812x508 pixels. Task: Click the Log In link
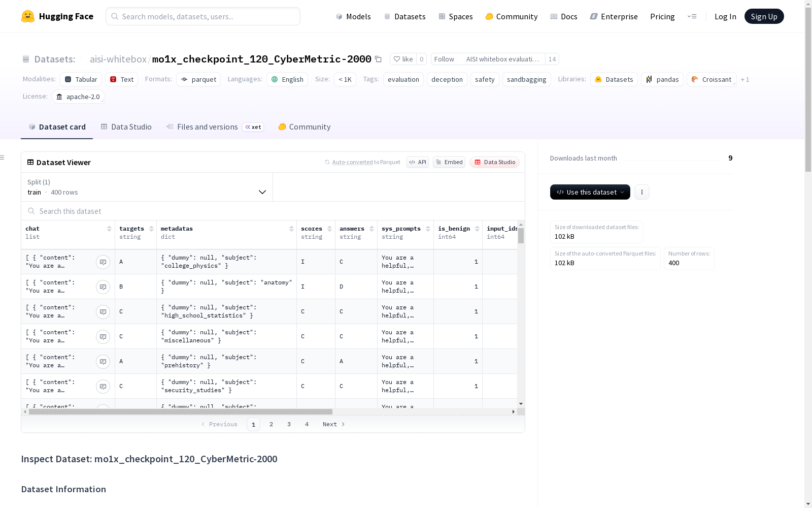[x=725, y=16]
